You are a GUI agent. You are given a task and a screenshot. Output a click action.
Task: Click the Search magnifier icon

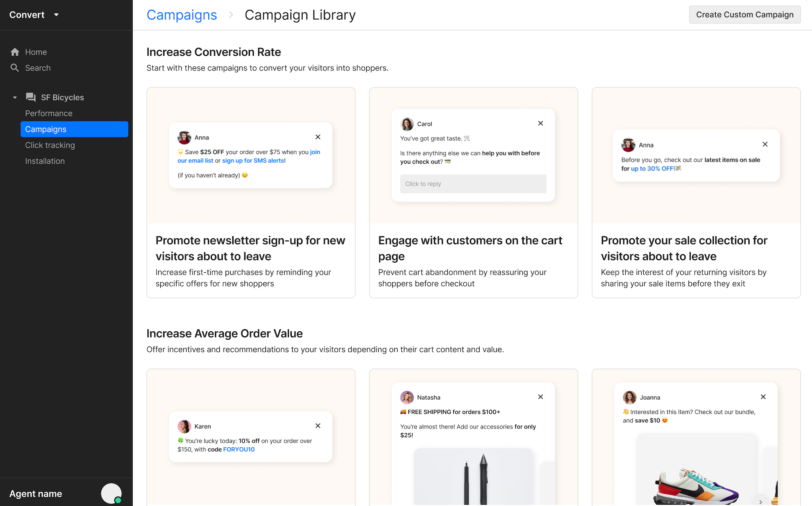(15, 68)
